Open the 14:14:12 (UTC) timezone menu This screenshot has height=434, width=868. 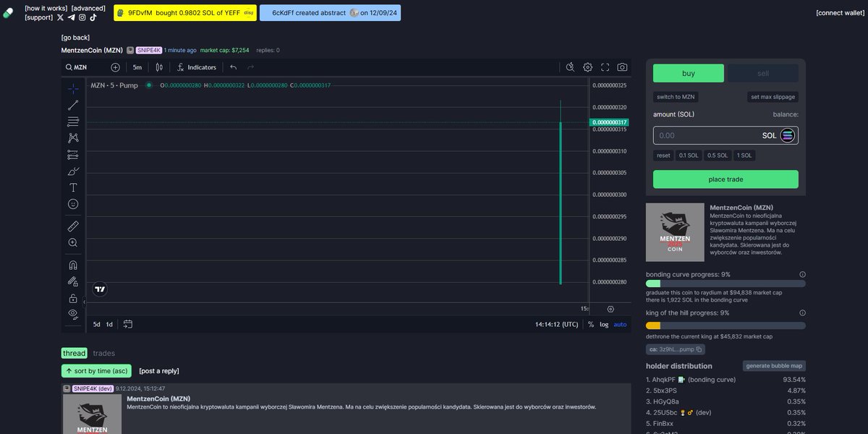[557, 324]
